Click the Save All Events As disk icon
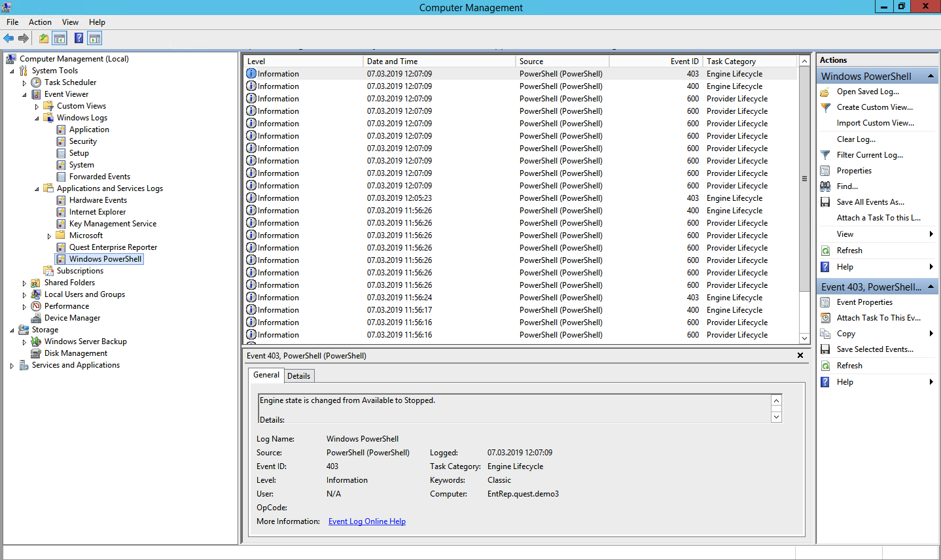 pyautogui.click(x=825, y=202)
